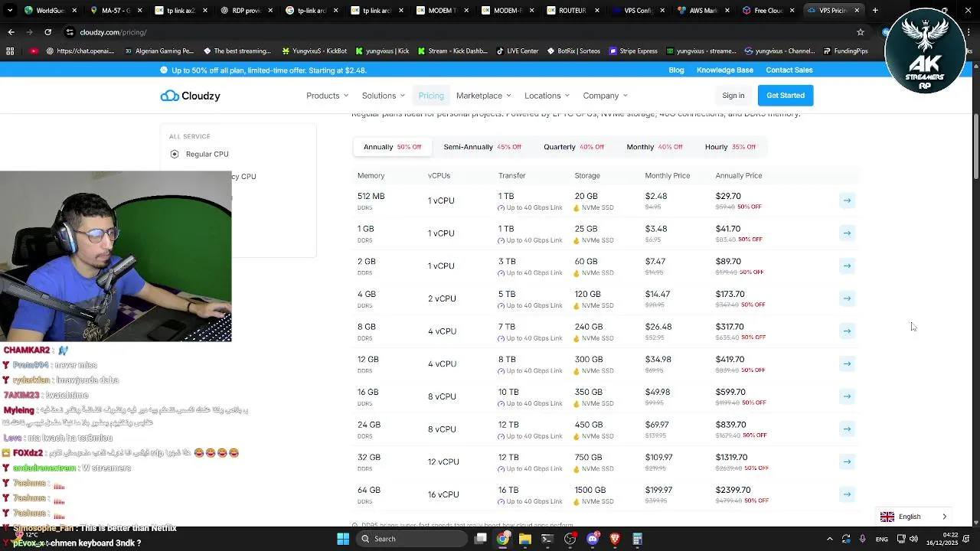
Task: Go back with the browser back arrow
Action: coord(11,32)
